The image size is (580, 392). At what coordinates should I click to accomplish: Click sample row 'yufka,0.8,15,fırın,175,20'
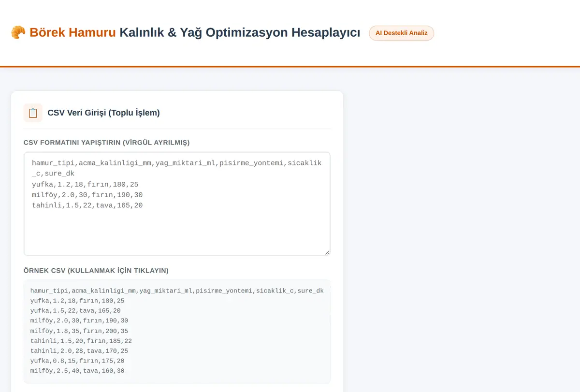pyautogui.click(x=77, y=361)
